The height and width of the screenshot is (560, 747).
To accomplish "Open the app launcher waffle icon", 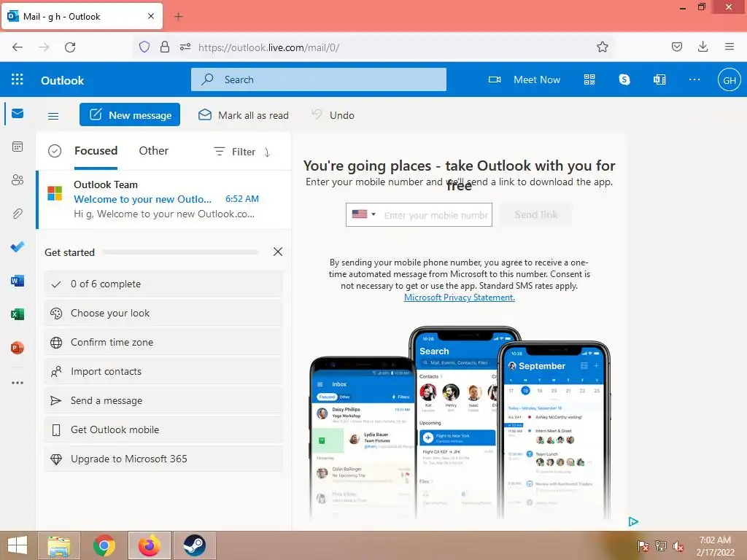I will coord(18,79).
